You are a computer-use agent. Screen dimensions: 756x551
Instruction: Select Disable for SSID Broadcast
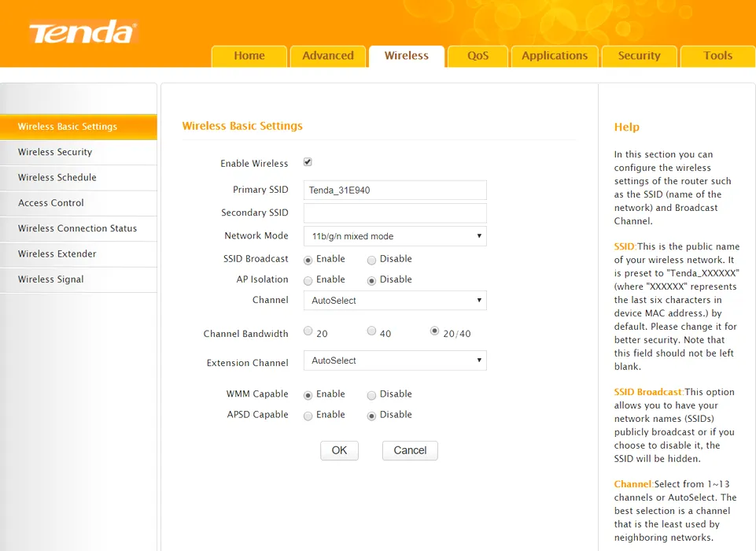tap(371, 261)
